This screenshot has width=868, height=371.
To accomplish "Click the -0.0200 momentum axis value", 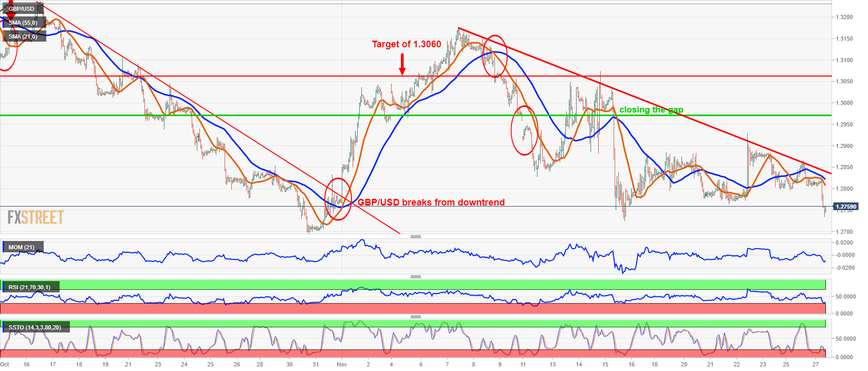I will 844,268.
